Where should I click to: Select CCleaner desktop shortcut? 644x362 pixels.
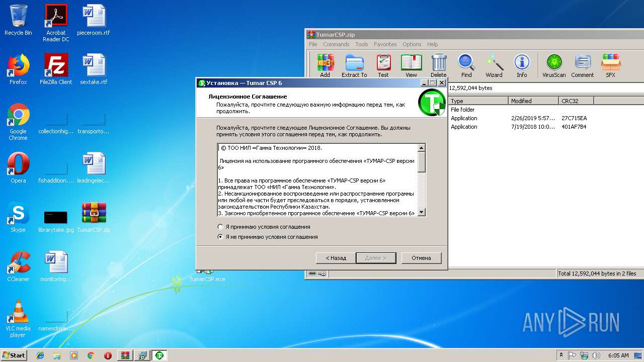coord(18,266)
